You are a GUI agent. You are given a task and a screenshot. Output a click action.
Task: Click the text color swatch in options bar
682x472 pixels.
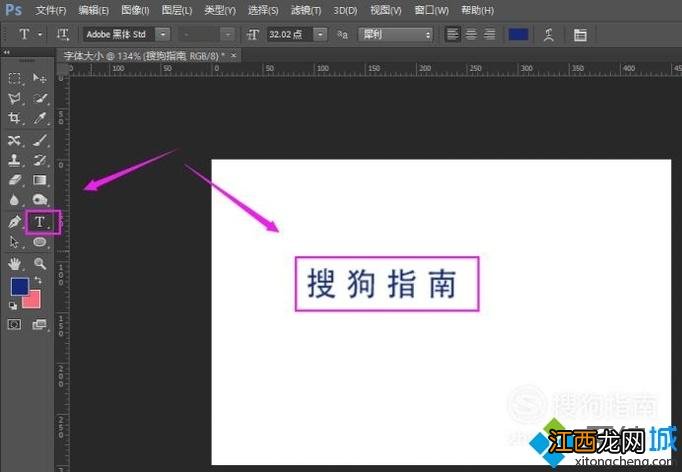click(518, 34)
